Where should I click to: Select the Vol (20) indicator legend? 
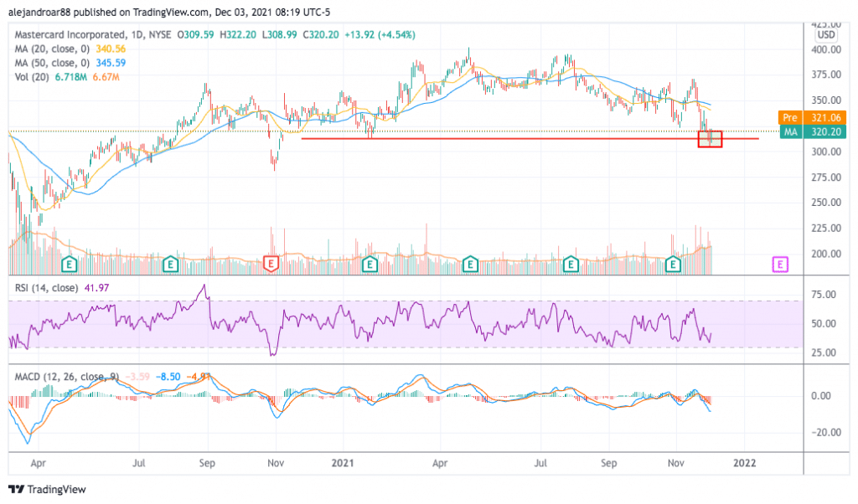[x=32, y=77]
